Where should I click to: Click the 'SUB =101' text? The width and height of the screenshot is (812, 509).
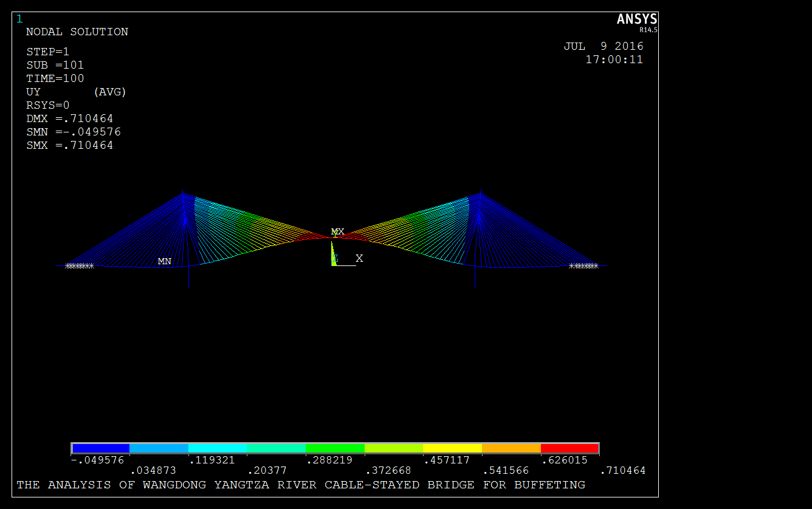pyautogui.click(x=55, y=65)
